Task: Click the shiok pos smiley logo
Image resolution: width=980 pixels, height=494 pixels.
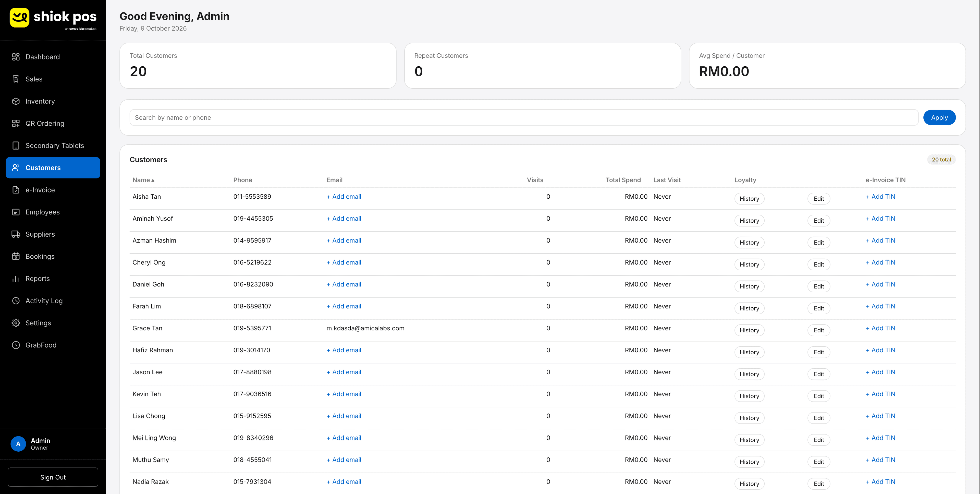Action: pos(19,18)
